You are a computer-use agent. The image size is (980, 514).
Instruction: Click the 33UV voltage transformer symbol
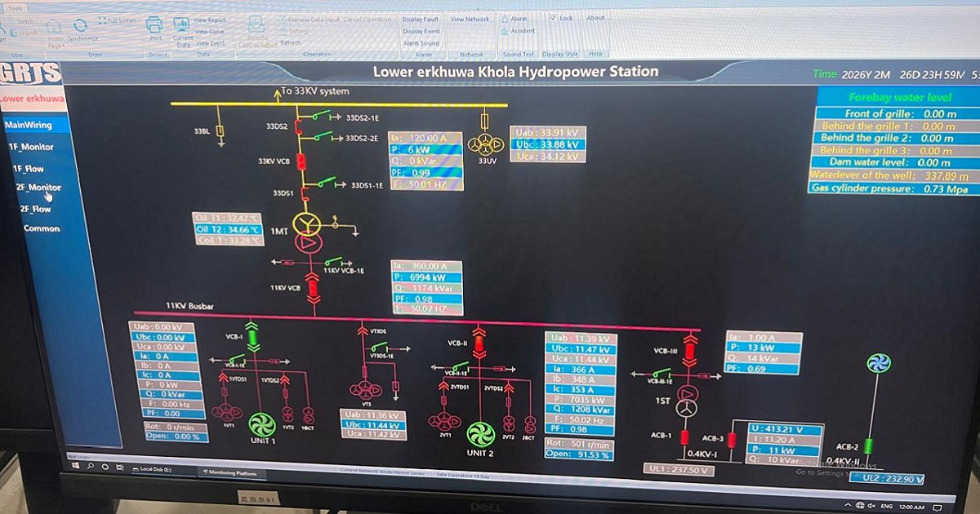coord(487,144)
